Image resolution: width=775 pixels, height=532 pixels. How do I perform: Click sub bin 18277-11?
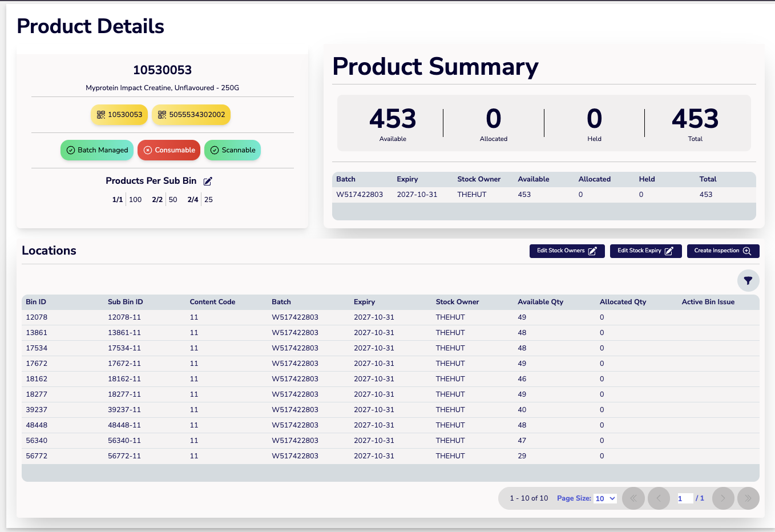[x=124, y=394]
